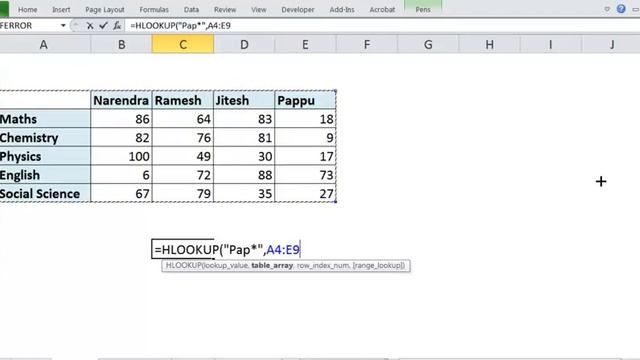640x360 pixels.
Task: Open the Add-Ins tab
Action: coord(342,9)
